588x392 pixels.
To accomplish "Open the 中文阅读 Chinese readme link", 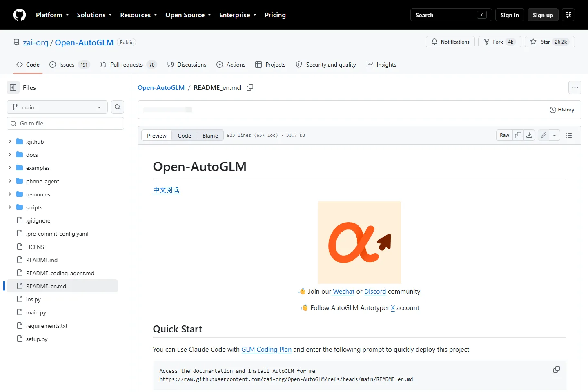I will pos(167,190).
